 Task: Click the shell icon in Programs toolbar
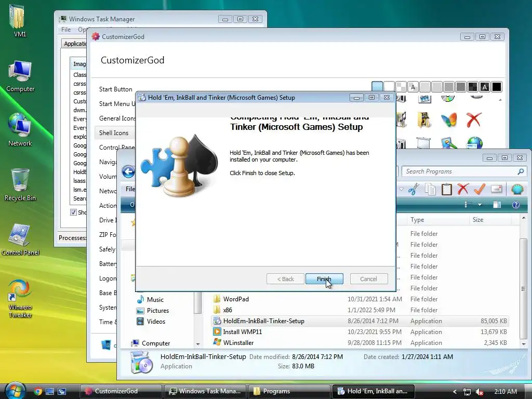(x=517, y=189)
